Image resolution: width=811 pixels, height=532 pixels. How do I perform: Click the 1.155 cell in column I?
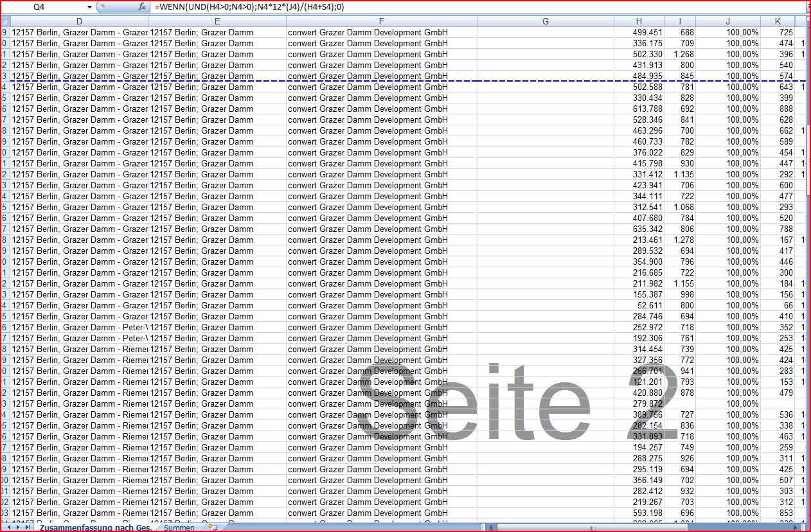coord(680,283)
